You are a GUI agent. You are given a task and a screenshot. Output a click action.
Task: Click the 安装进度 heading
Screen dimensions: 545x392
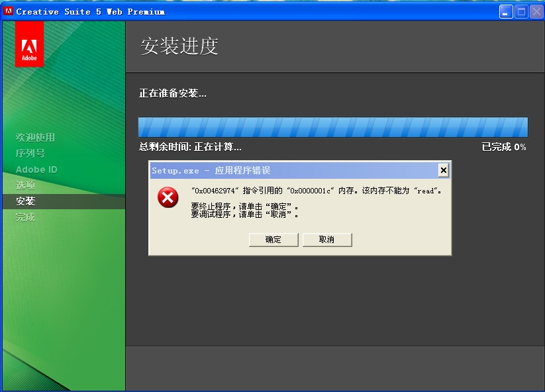click(x=179, y=46)
